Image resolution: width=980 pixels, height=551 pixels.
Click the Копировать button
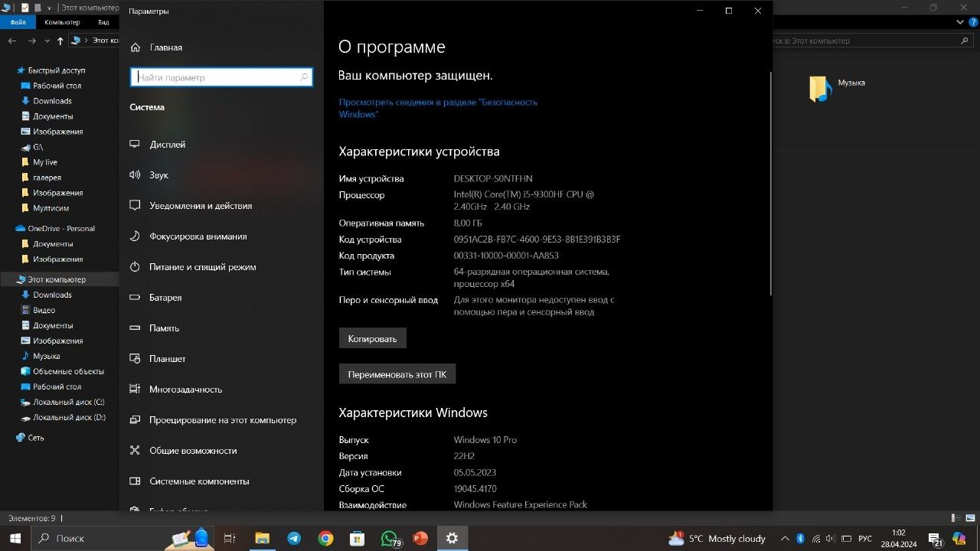coord(373,338)
